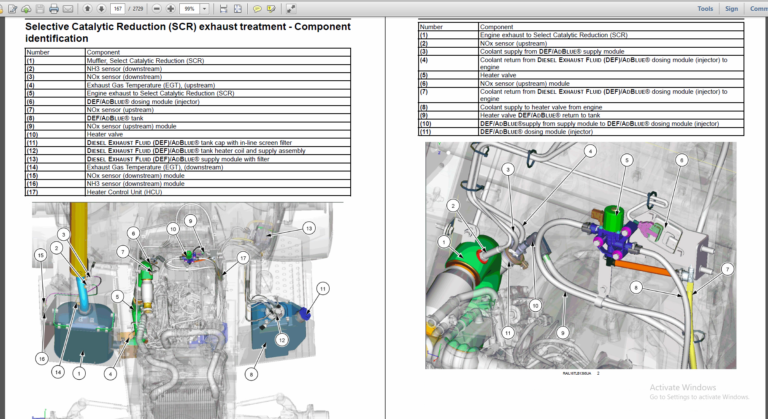Click the right table row 'NOx sensor (upstream) module'
Image resolution: width=768 pixels, height=419 pixels.
point(581,83)
